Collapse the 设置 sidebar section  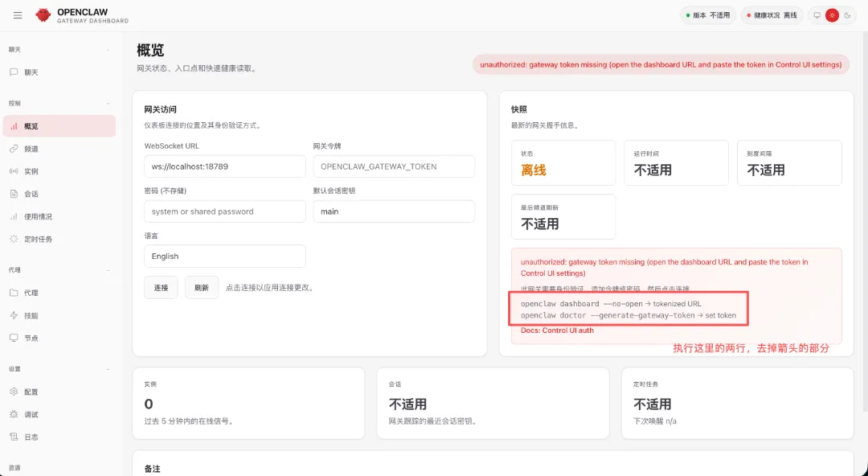coord(59,369)
